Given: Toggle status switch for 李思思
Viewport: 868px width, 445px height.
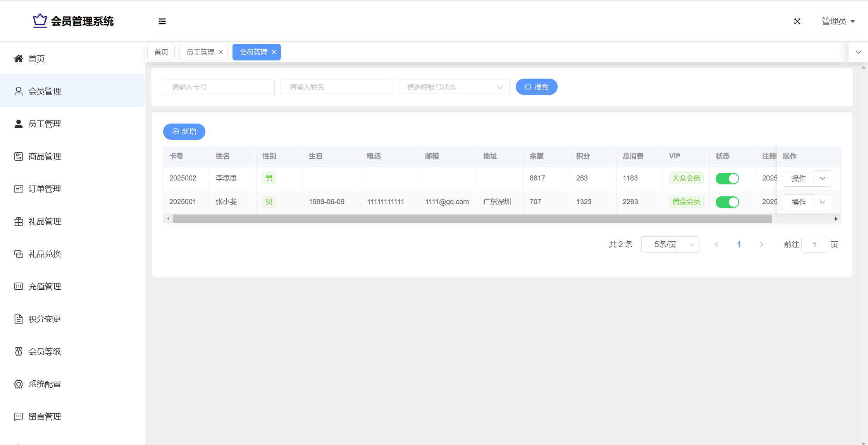Looking at the screenshot, I should pyautogui.click(x=727, y=179).
